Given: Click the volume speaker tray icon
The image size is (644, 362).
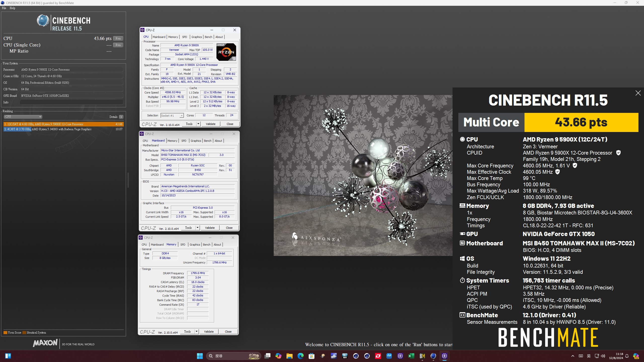Looking at the screenshot, I should point(603,356).
